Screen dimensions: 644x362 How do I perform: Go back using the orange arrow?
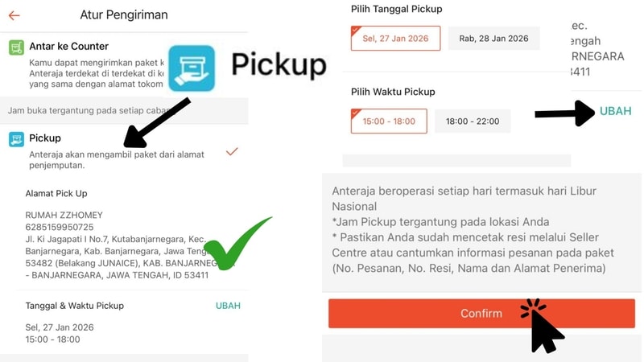pyautogui.click(x=14, y=15)
